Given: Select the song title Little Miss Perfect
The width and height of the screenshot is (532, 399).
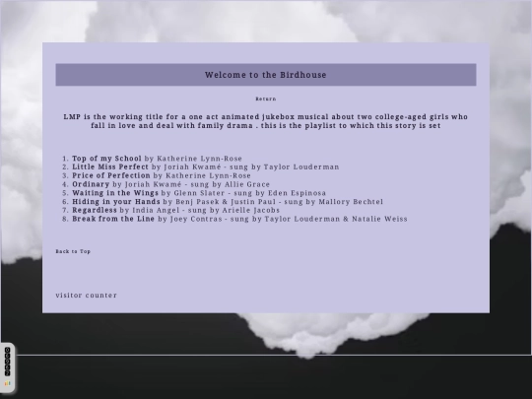Looking at the screenshot, I should 110,166.
